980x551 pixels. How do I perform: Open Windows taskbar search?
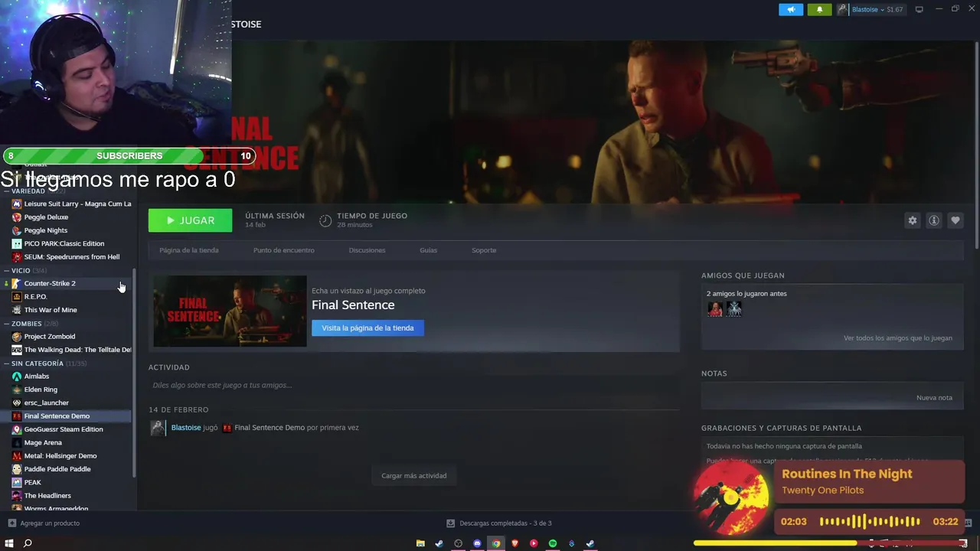click(x=28, y=543)
